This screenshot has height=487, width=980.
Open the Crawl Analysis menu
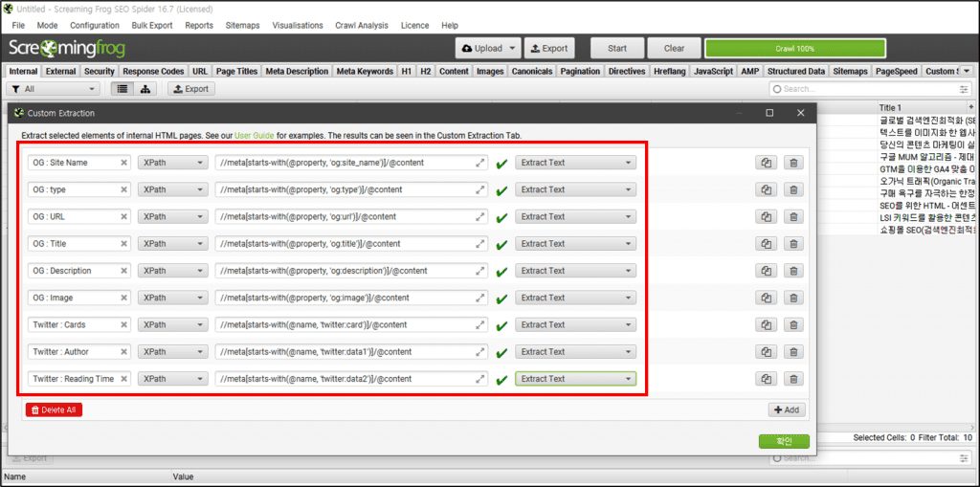(361, 25)
